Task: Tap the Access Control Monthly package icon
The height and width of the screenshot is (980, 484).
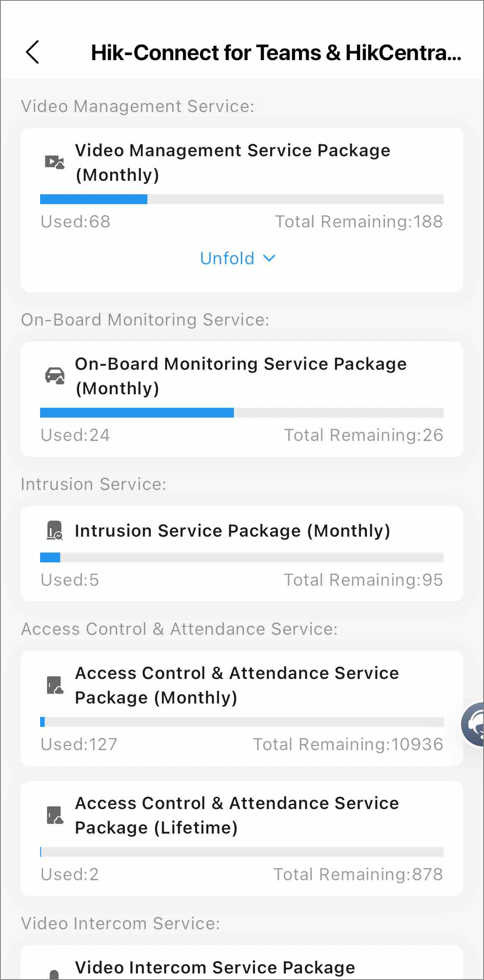Action: [54, 685]
